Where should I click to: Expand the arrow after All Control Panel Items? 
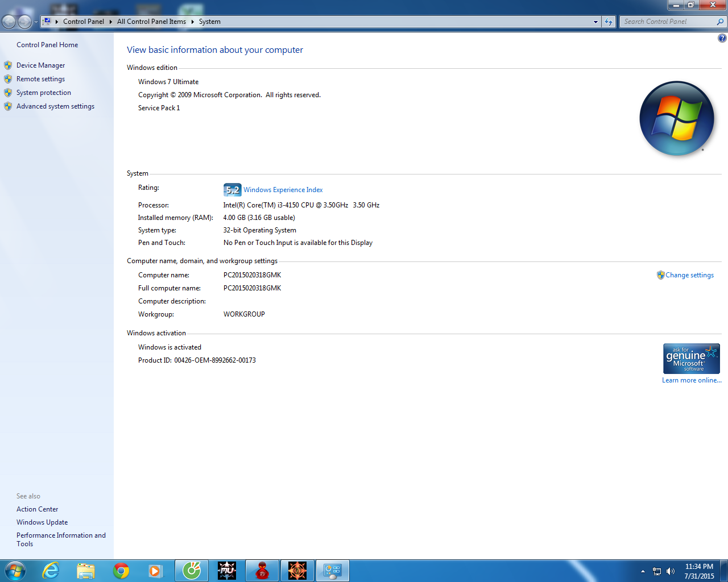192,22
